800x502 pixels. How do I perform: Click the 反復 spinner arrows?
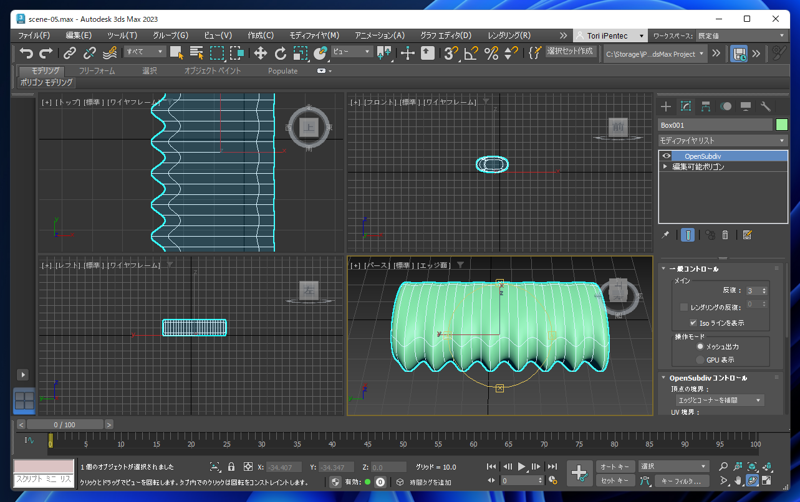tap(764, 291)
